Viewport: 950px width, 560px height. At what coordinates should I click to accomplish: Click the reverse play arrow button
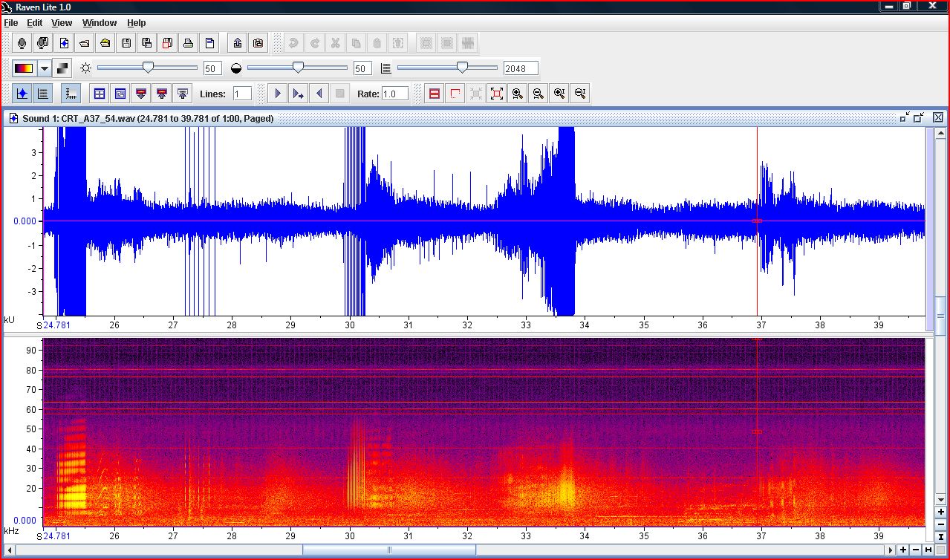319,94
